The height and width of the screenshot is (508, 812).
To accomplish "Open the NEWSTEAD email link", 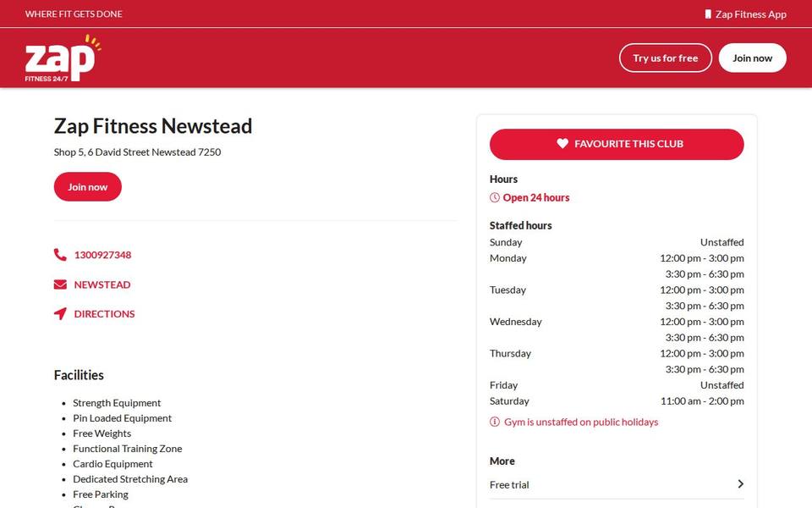I will click(102, 284).
